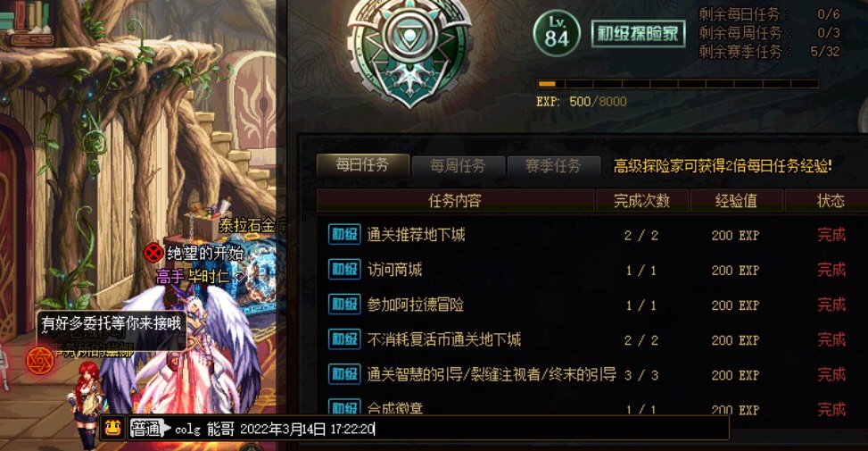Click the green adventurer emblem badge
The width and height of the screenshot is (868, 451).
point(409,51)
